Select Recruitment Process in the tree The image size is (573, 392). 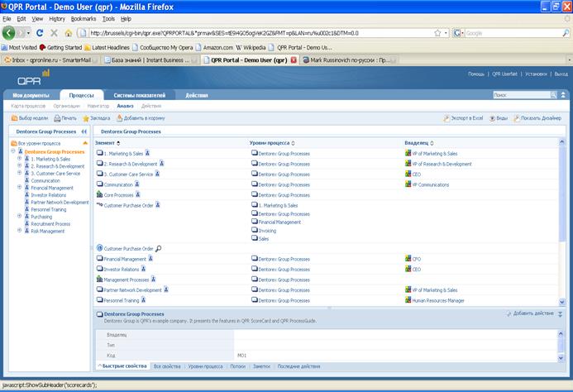click(50, 224)
